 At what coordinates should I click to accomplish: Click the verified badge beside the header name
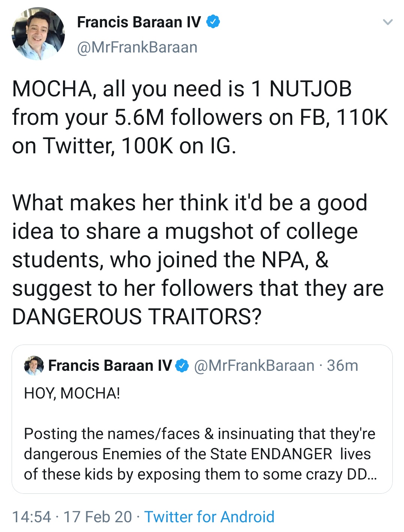click(x=213, y=22)
